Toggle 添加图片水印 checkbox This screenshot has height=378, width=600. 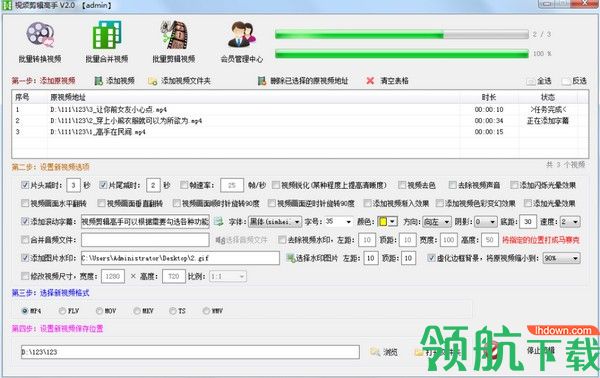pos(25,258)
